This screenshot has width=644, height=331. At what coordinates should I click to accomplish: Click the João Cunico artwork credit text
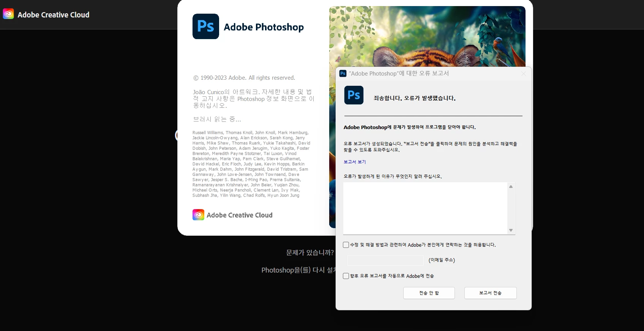[x=254, y=99]
